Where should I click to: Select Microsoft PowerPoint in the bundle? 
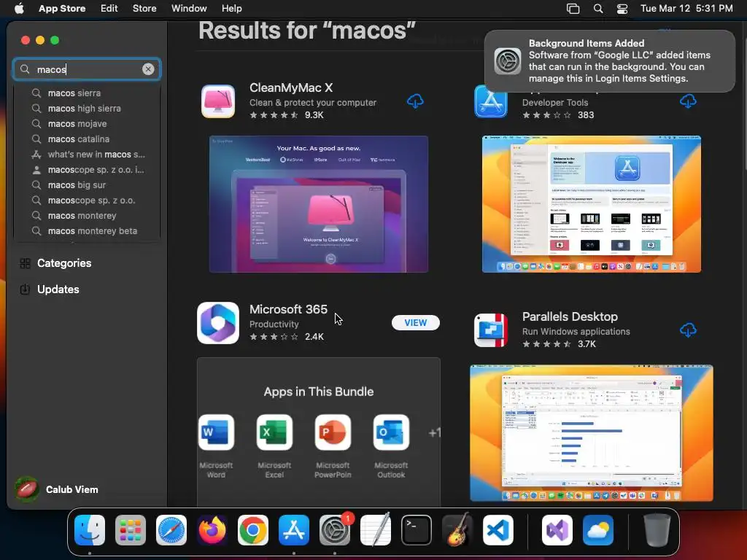point(333,432)
